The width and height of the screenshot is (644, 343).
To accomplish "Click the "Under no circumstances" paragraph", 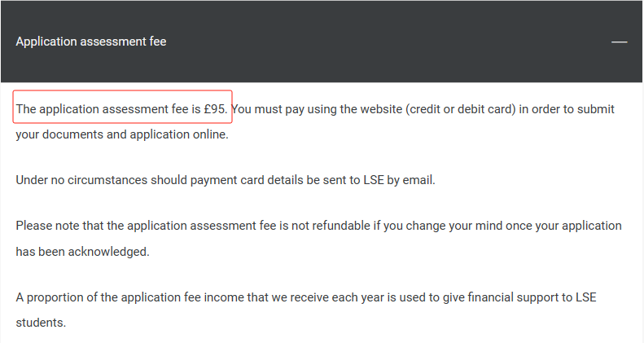I will point(226,180).
